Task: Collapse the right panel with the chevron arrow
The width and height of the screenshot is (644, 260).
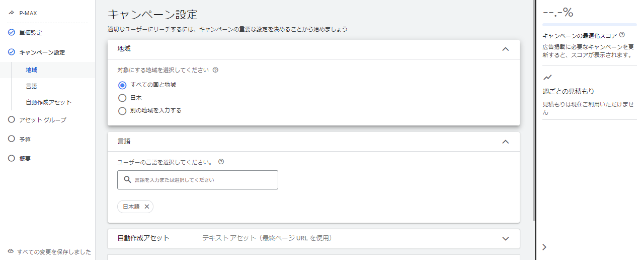Action: (x=544, y=247)
